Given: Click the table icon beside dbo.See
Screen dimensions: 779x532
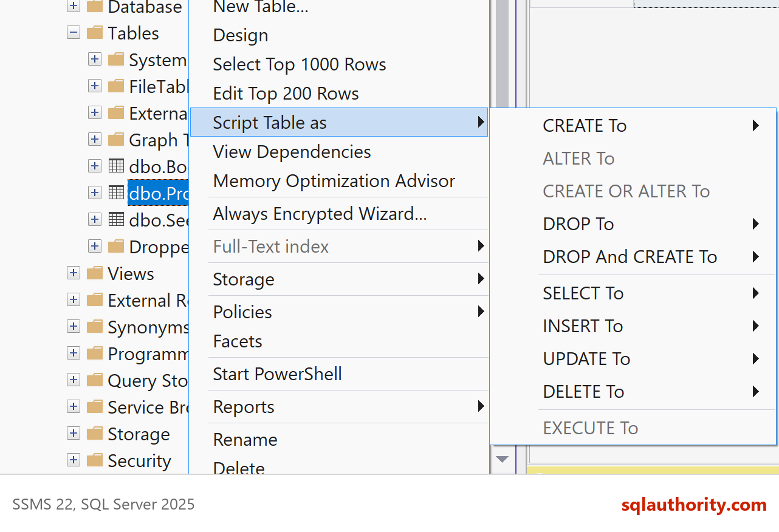Looking at the screenshot, I should click(x=116, y=219).
